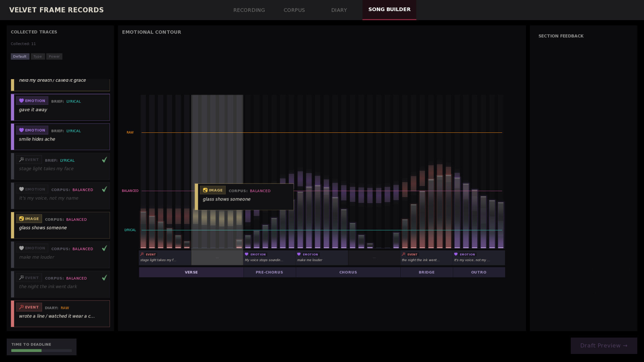
Task: Switch to the Recording tab
Action: tap(249, 10)
